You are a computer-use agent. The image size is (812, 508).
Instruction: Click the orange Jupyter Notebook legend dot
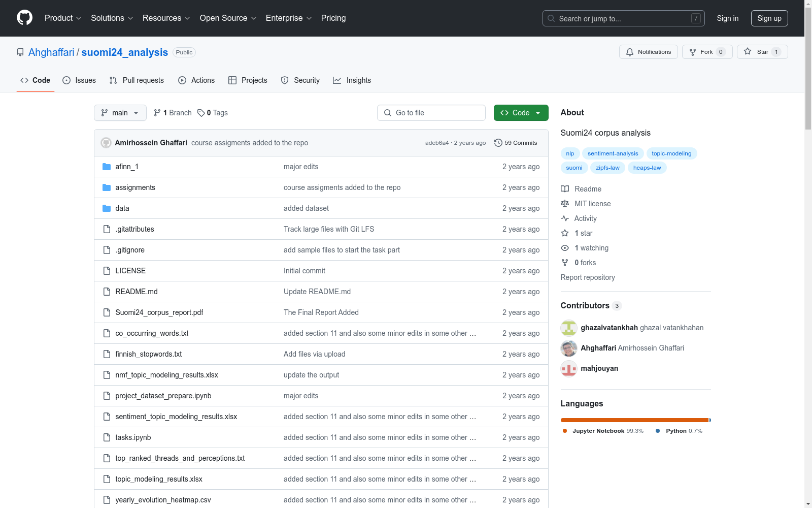pos(565,431)
